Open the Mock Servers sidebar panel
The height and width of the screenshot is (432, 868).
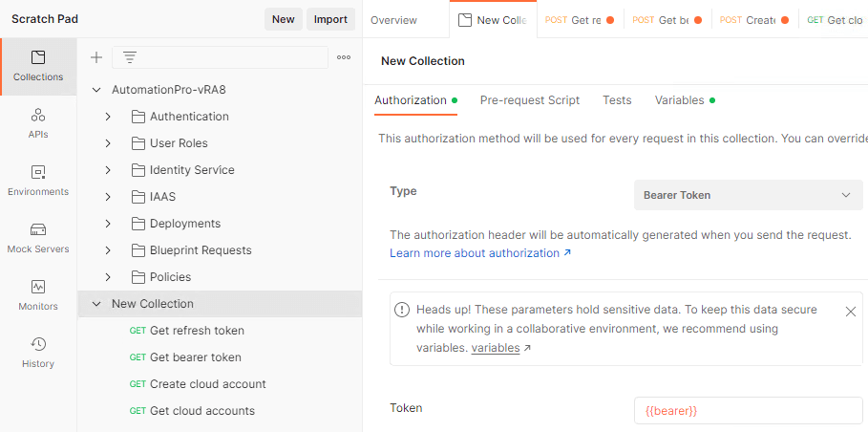[38, 238]
